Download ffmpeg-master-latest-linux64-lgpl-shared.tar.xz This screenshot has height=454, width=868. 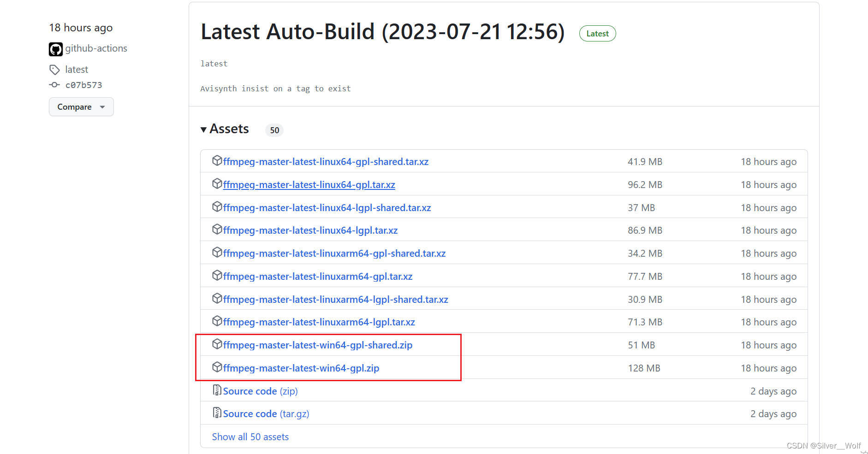(x=327, y=208)
